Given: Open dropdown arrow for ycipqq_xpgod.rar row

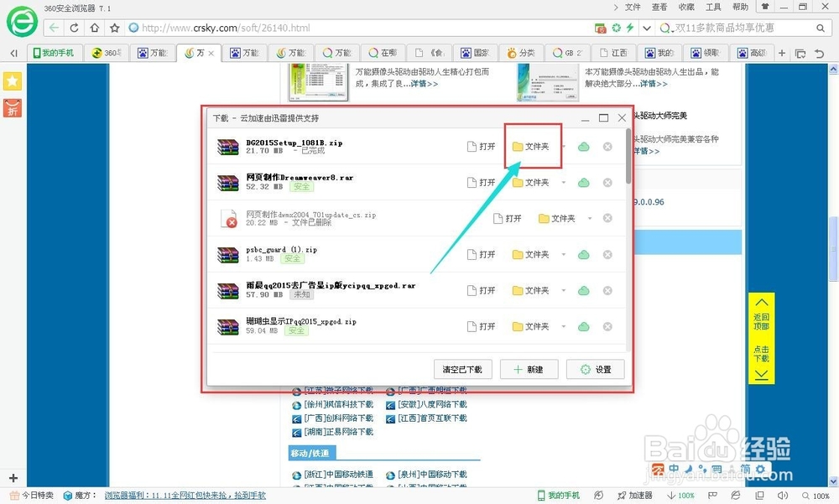Looking at the screenshot, I should (x=564, y=290).
